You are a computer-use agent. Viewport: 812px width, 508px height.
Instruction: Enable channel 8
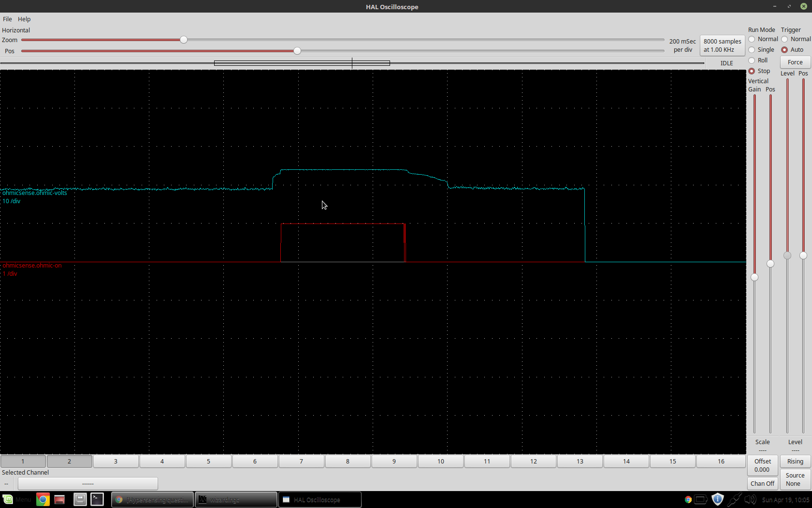pyautogui.click(x=348, y=461)
